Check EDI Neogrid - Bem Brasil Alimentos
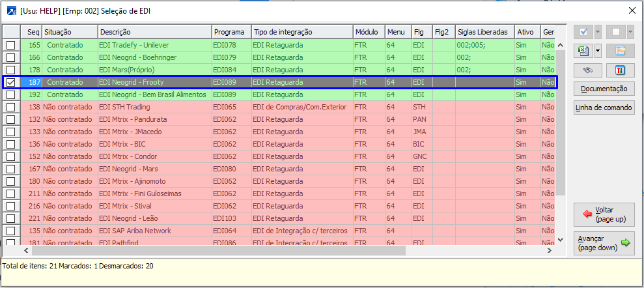The width and height of the screenshot is (644, 288). [11, 94]
